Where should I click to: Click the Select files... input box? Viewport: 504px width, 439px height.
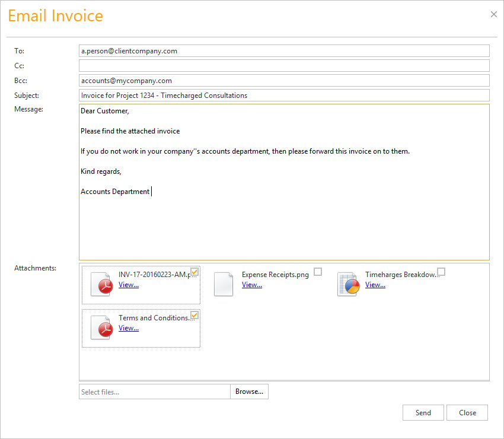point(155,392)
